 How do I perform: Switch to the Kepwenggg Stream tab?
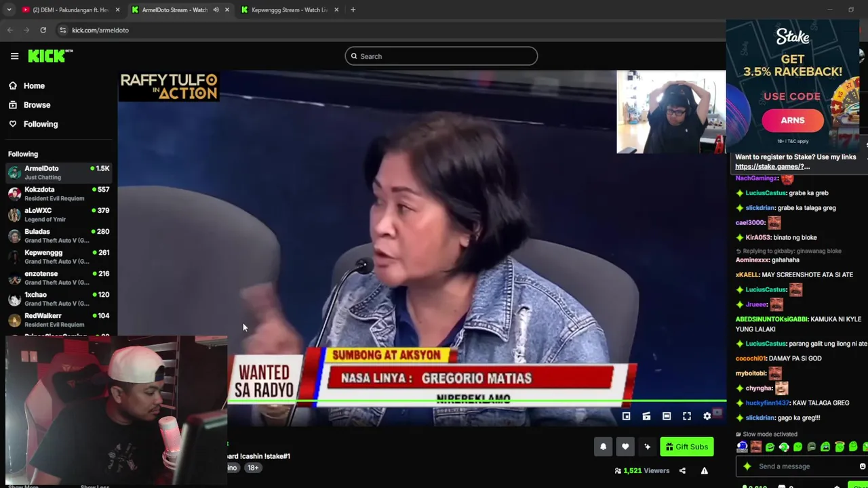pyautogui.click(x=289, y=9)
